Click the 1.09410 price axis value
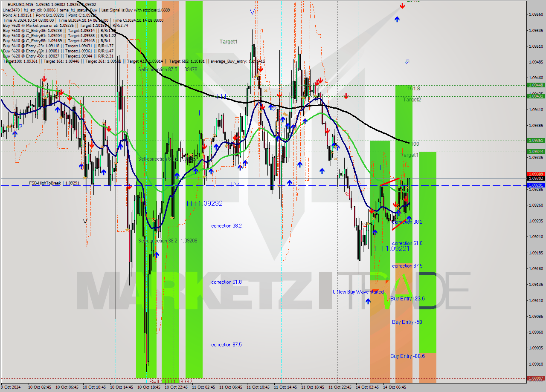This screenshot has width=546, height=392. 536,110
